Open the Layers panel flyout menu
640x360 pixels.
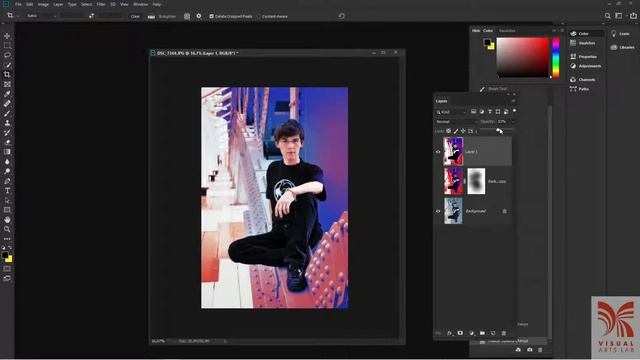pos(513,101)
